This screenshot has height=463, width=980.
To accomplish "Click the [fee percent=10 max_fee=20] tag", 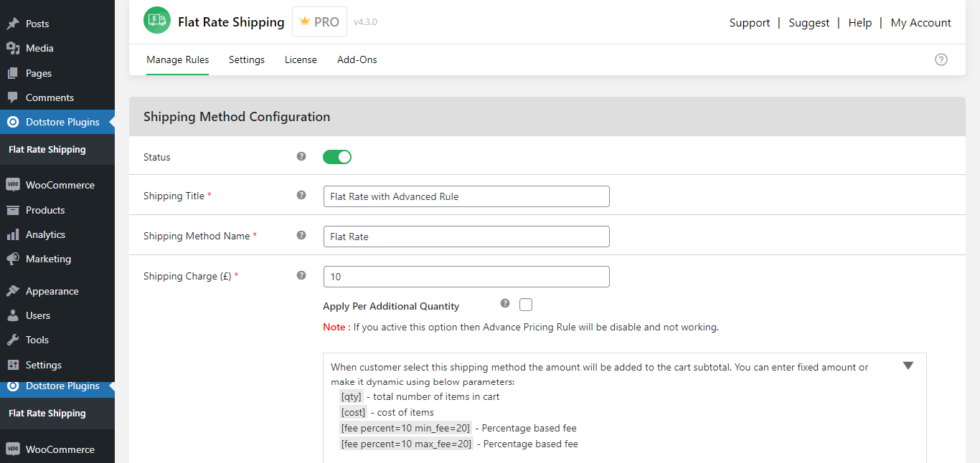I will [407, 444].
